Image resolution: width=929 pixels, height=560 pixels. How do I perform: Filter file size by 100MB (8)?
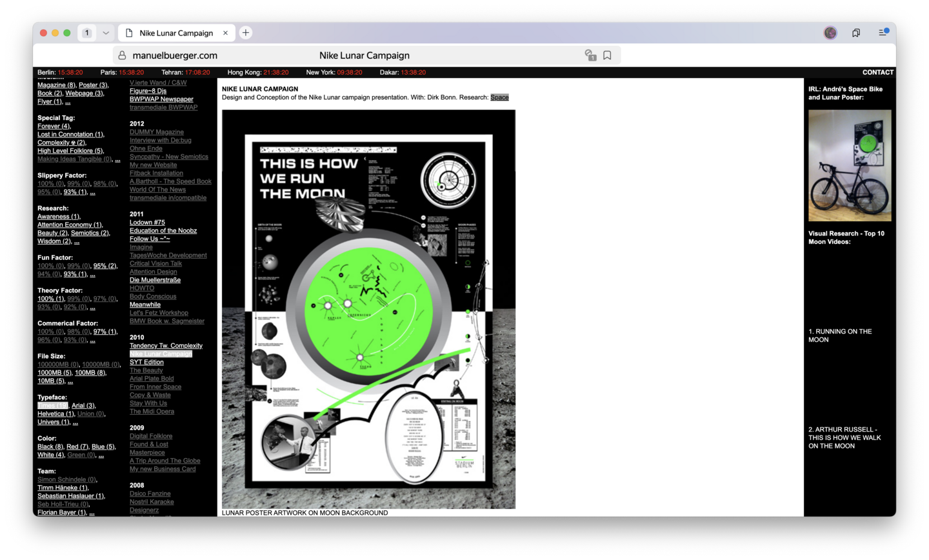(x=90, y=373)
